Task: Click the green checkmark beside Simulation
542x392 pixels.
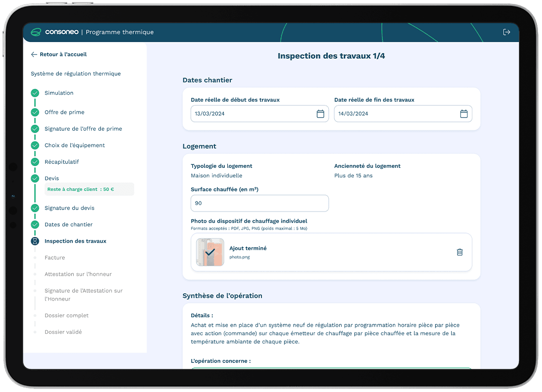Action: coord(35,93)
